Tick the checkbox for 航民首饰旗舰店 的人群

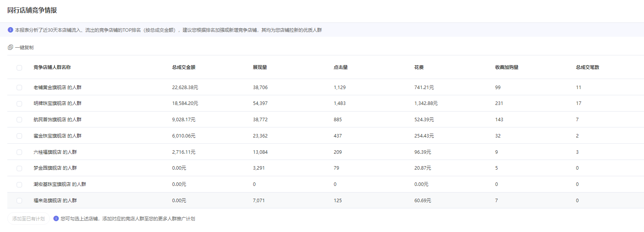[19, 120]
